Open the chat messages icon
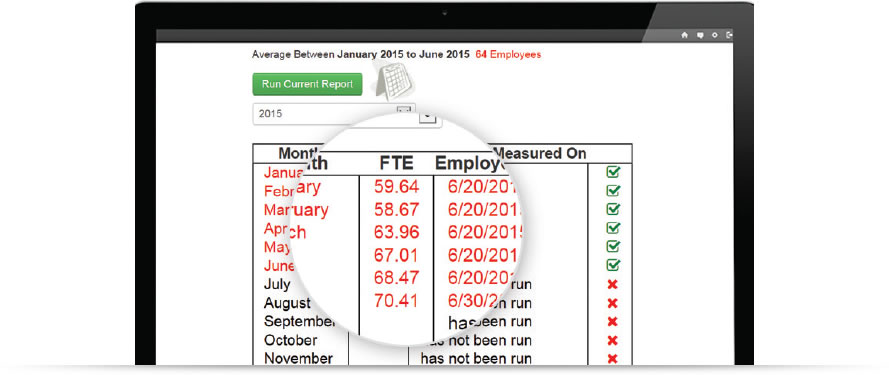The height and width of the screenshot is (375, 889). [x=700, y=35]
